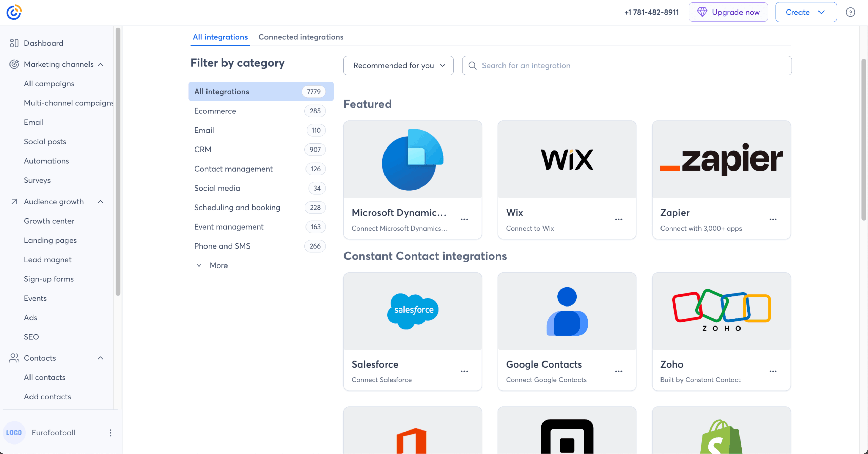Open Sign-up forms page
868x454 pixels.
pyautogui.click(x=48, y=279)
